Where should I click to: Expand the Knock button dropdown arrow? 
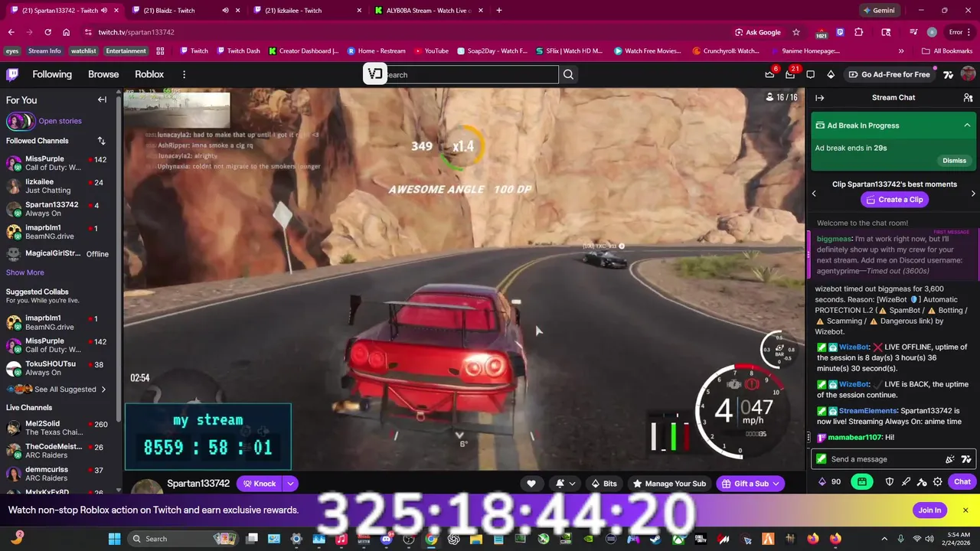[x=290, y=484]
